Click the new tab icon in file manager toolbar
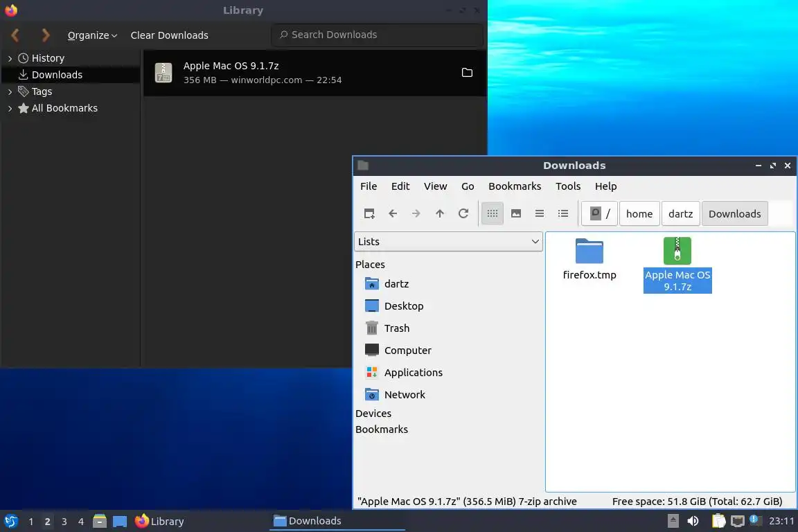This screenshot has height=532, width=798. tap(369, 213)
